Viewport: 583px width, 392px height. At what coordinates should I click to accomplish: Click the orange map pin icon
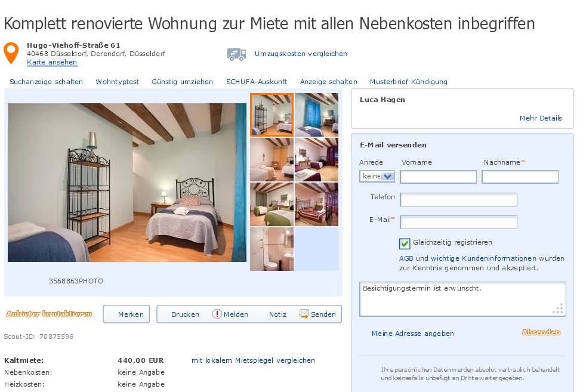[x=11, y=53]
